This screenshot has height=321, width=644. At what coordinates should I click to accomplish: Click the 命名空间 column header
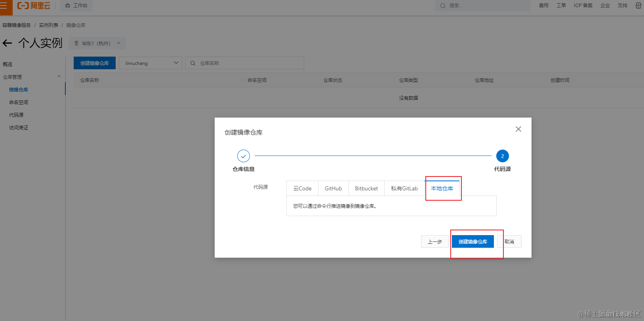click(257, 80)
